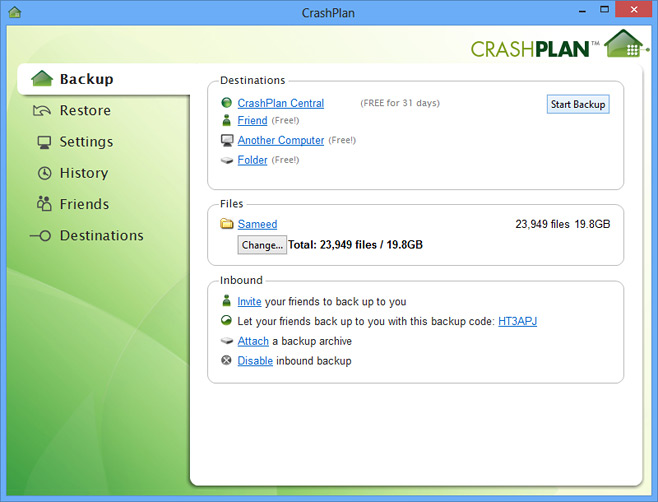Open the Backup tab

104,79
